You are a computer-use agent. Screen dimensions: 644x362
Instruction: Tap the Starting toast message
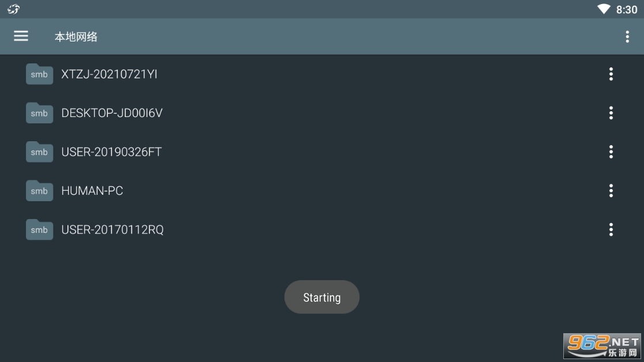(x=322, y=297)
